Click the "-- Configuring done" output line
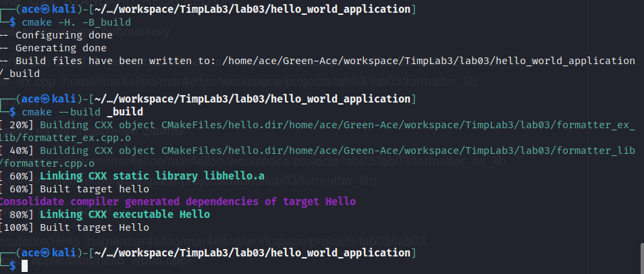The width and height of the screenshot is (644, 274). click(x=56, y=35)
